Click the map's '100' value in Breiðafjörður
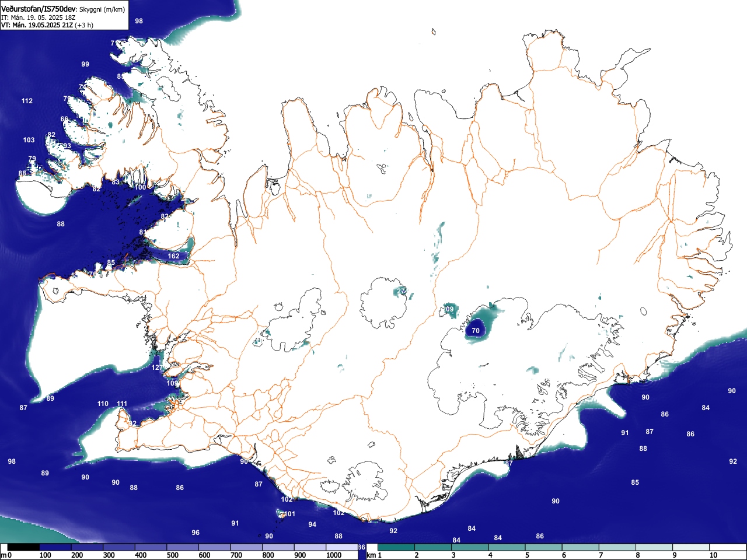The height and width of the screenshot is (560, 747). tap(141, 187)
